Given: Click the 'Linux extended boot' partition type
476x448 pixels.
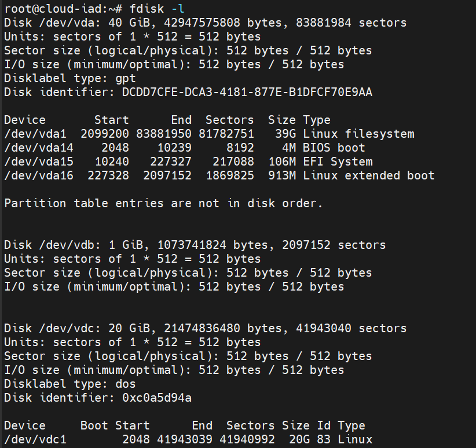Looking at the screenshot, I should (369, 175).
